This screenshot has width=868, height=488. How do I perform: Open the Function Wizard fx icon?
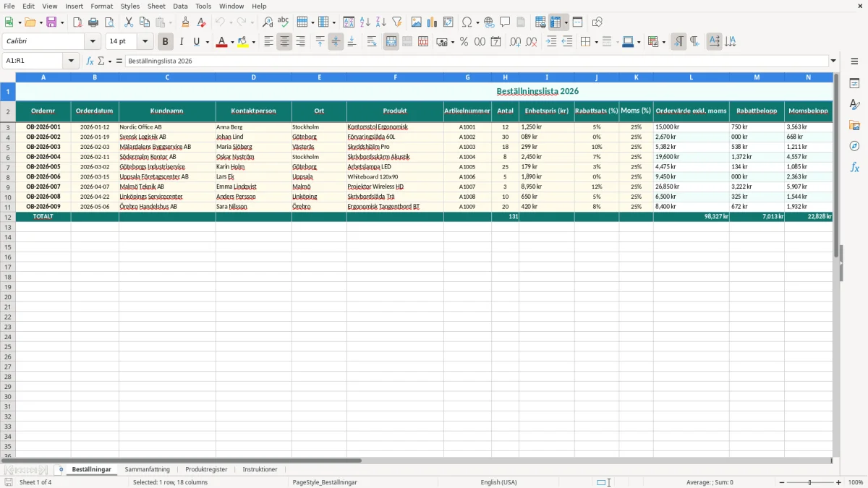pos(90,61)
